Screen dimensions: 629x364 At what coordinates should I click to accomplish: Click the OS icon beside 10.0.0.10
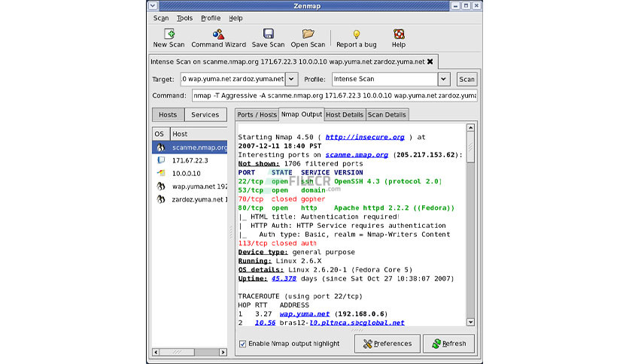point(161,173)
